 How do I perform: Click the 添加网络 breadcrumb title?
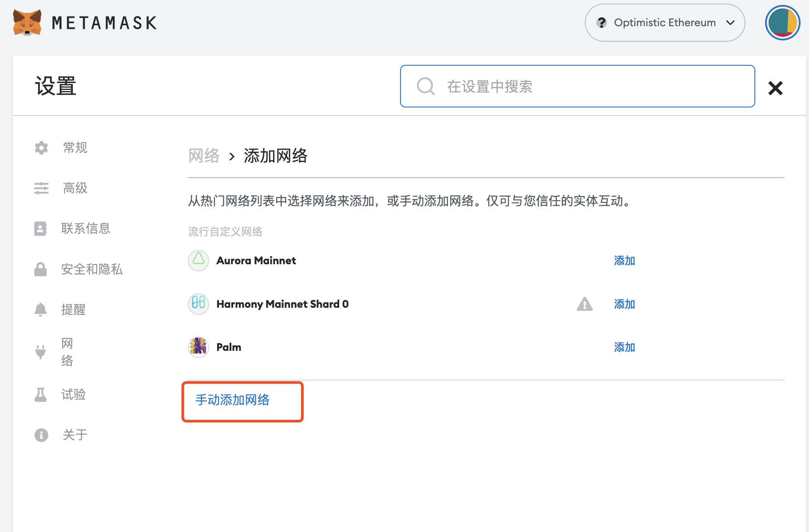coord(275,156)
